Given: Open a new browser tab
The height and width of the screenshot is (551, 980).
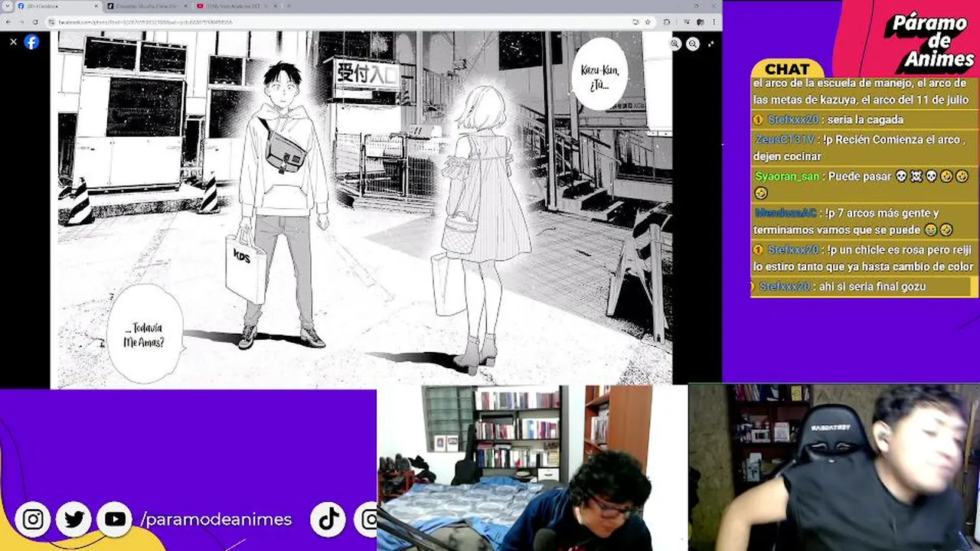Looking at the screenshot, I should [x=288, y=6].
